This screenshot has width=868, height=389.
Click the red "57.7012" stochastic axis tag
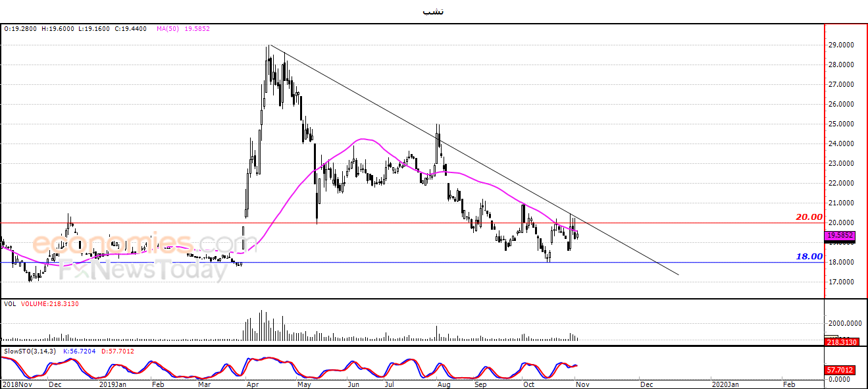tap(840, 370)
